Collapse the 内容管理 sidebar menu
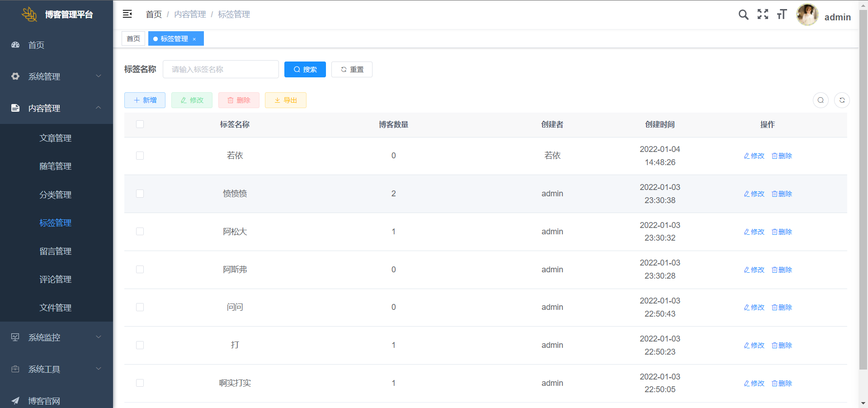The width and height of the screenshot is (868, 408). pos(57,108)
